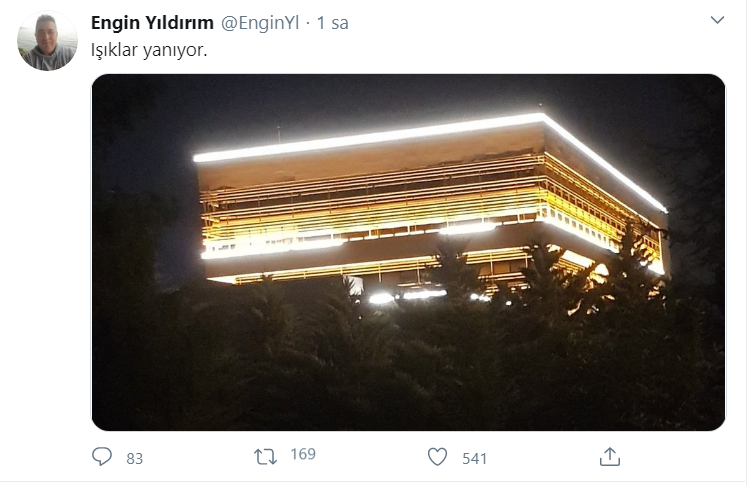
Task: Click the separator dot before the timestamp
Action: (x=308, y=23)
